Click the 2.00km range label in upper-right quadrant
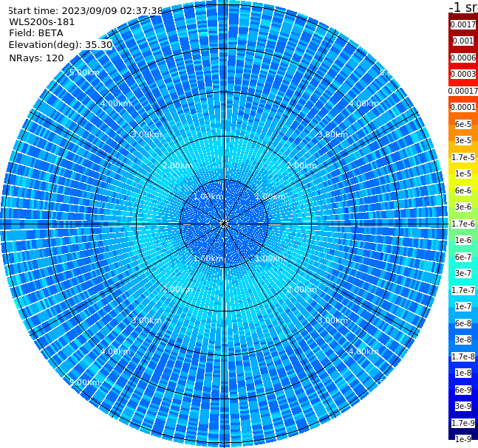Viewport: 478px width, 448px height. 302,165
